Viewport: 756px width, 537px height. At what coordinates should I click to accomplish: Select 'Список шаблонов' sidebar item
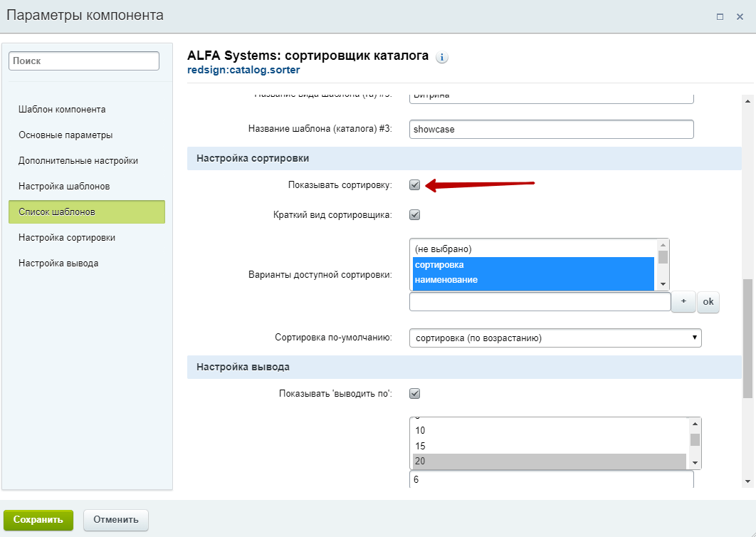(x=87, y=212)
